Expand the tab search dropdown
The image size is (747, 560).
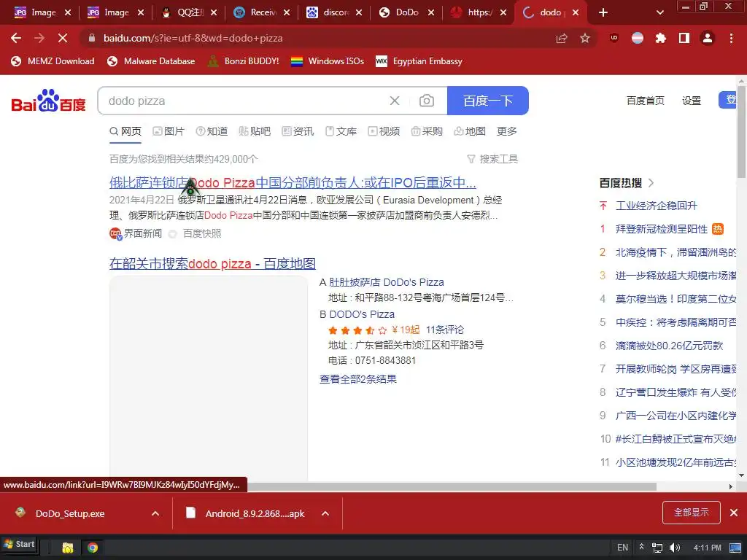659,12
